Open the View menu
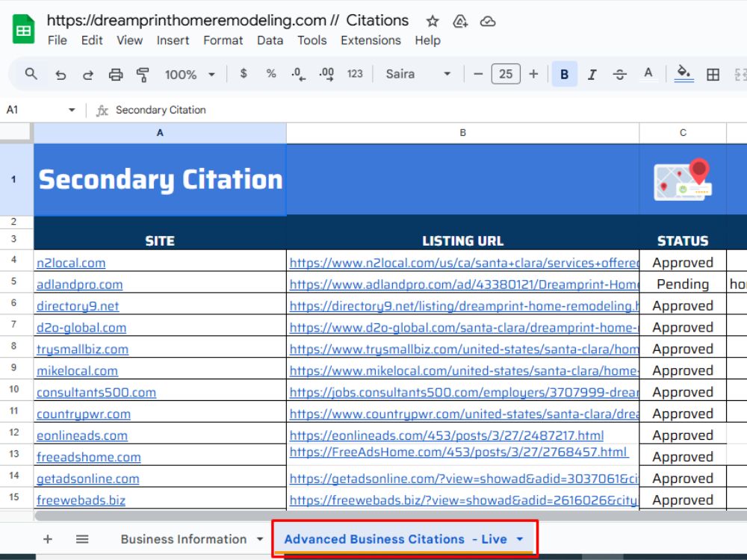The height and width of the screenshot is (560, 747). pos(129,40)
